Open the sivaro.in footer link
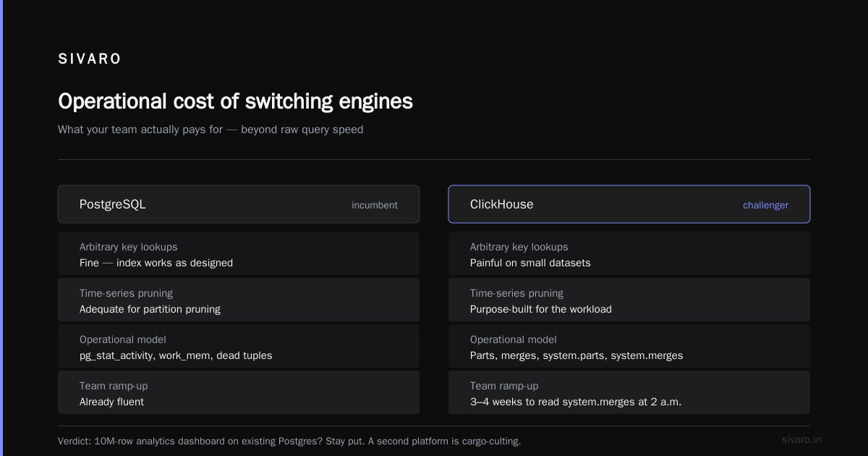The height and width of the screenshot is (456, 868). tap(801, 439)
